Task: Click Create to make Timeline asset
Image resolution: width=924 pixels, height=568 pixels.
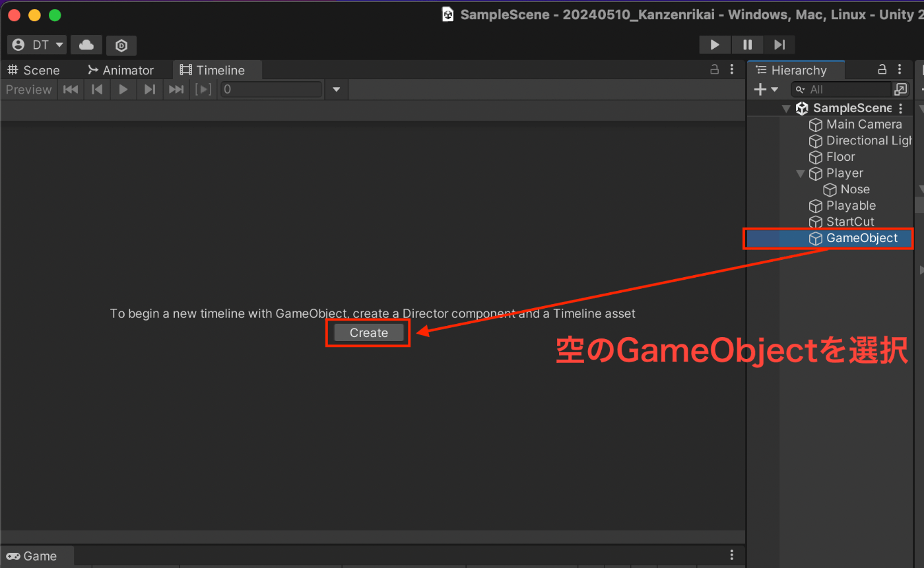Action: [x=369, y=333]
